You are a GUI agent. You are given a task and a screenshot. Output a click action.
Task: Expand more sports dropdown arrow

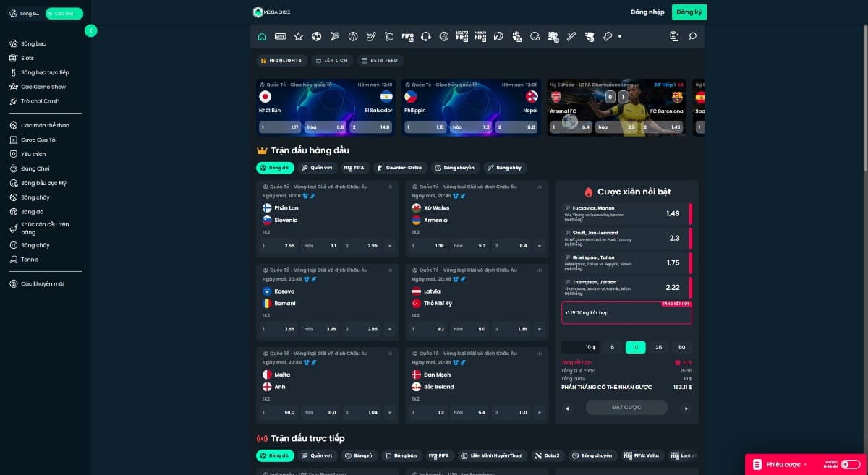pyautogui.click(x=620, y=36)
